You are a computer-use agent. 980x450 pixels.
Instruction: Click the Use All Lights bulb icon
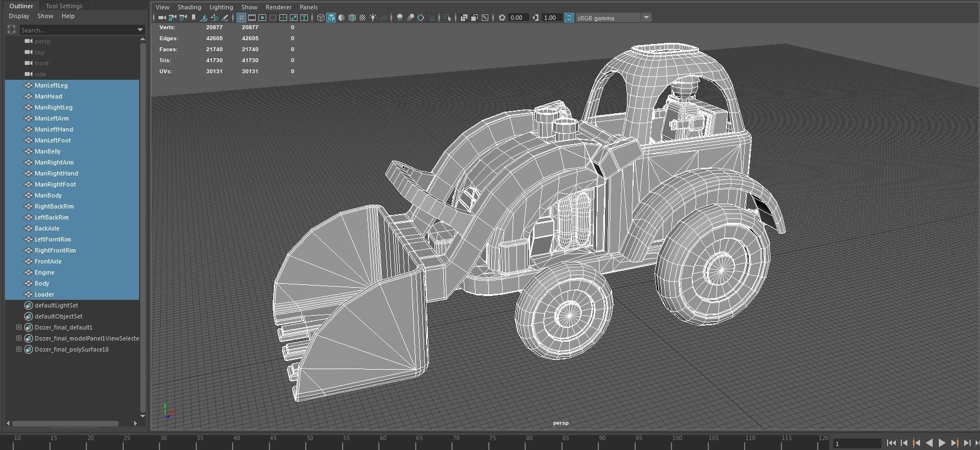click(x=373, y=18)
